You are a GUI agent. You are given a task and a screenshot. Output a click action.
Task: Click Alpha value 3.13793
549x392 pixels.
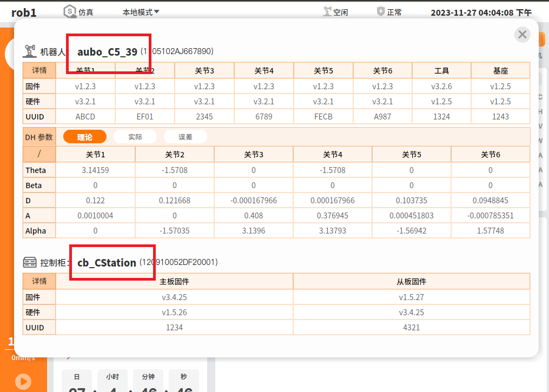click(x=333, y=231)
